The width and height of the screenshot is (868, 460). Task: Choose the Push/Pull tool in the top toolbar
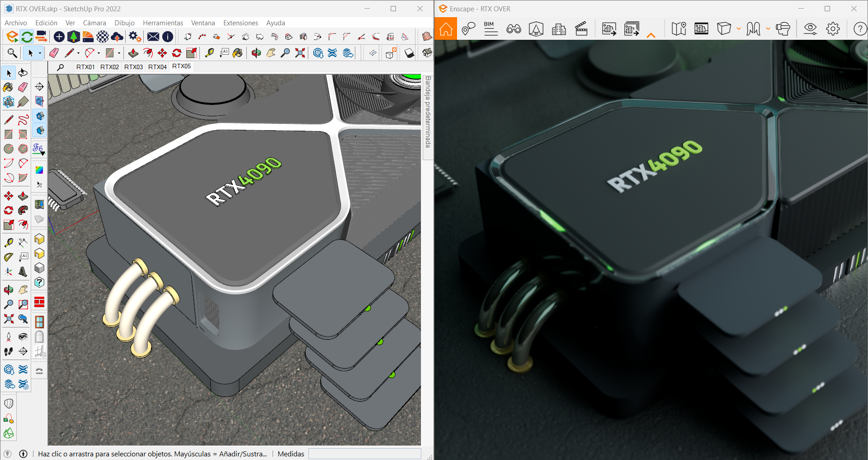click(x=133, y=53)
